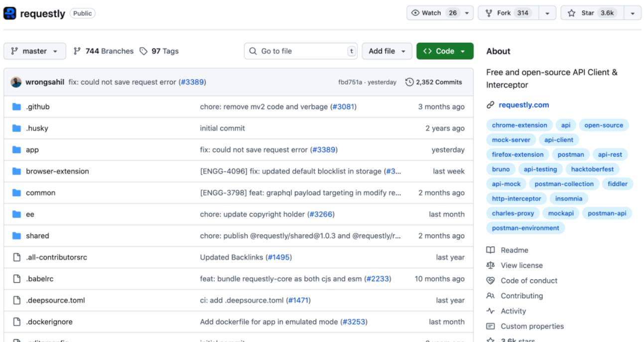Click the wrongsahil avatar image

point(16,82)
